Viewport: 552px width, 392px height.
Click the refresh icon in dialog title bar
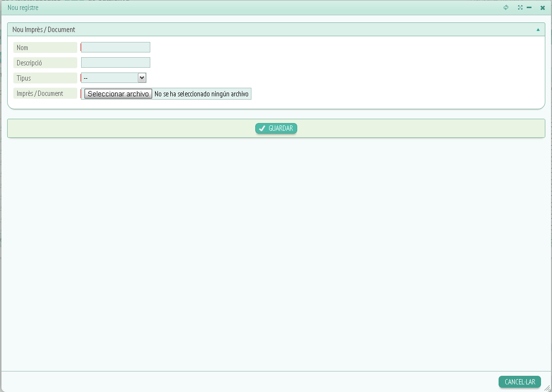pos(506,8)
